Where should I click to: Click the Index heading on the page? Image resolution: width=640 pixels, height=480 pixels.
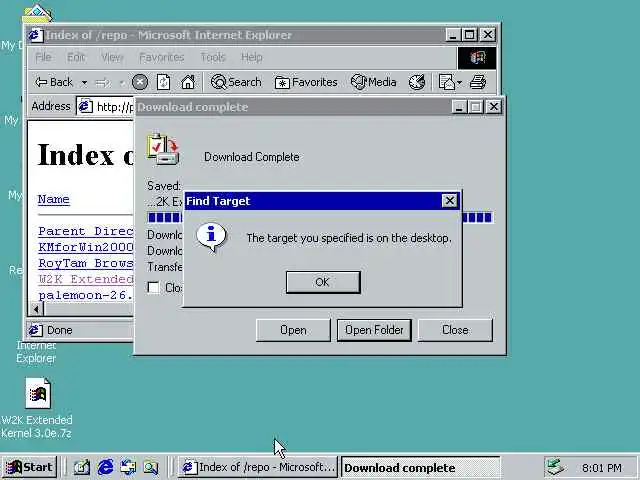pyautogui.click(x=85, y=155)
